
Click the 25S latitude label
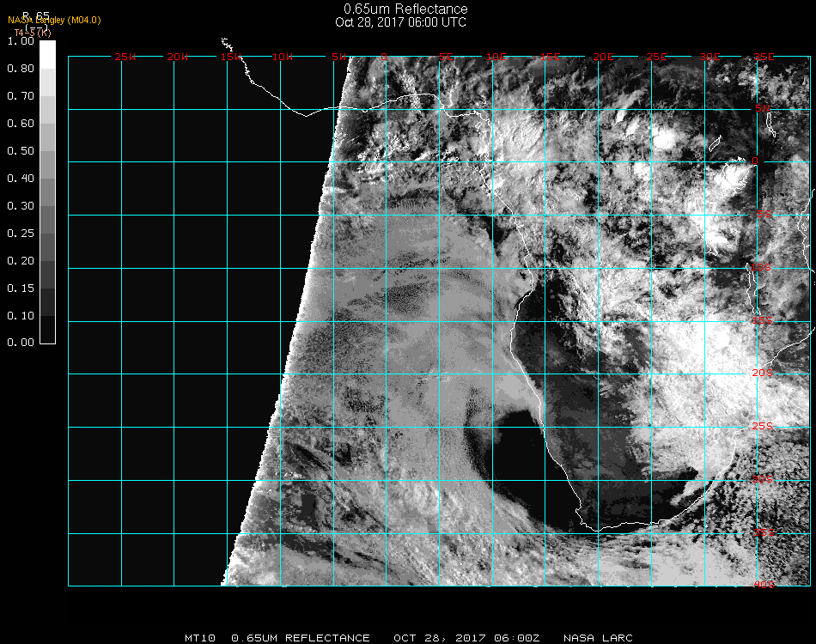[x=763, y=426]
